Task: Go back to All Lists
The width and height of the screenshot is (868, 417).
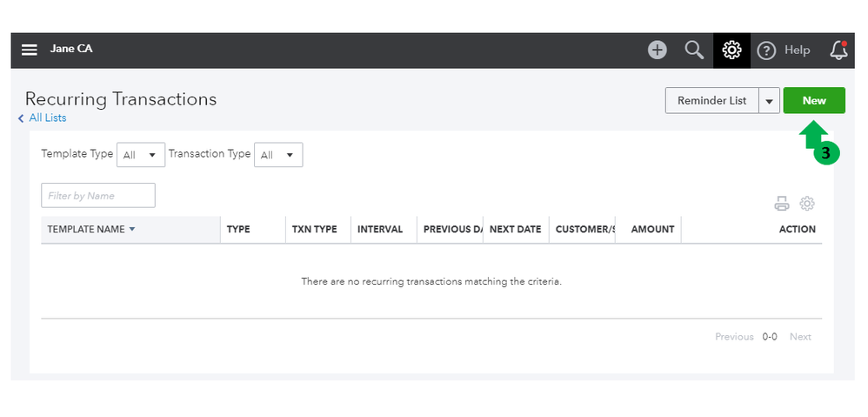Action: [47, 118]
